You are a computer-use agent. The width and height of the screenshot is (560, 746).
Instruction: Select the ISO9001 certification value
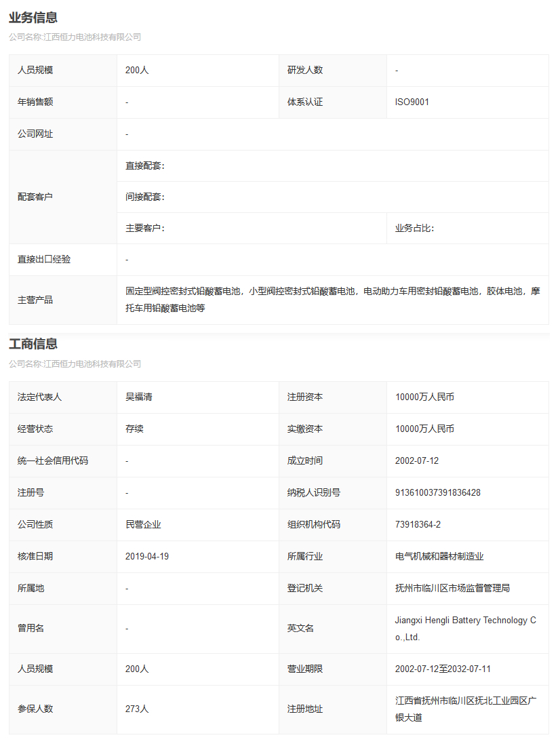412,102
